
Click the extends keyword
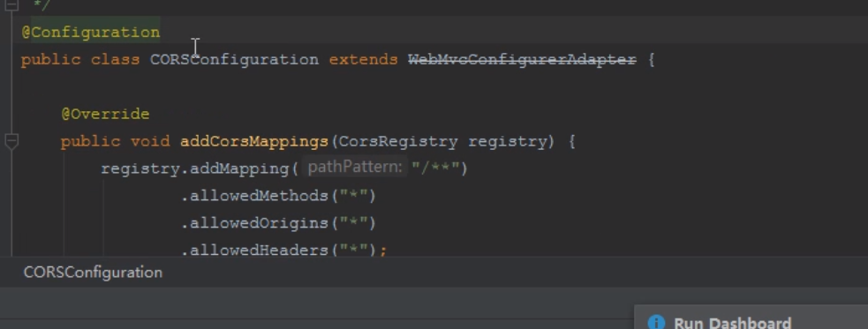point(363,59)
